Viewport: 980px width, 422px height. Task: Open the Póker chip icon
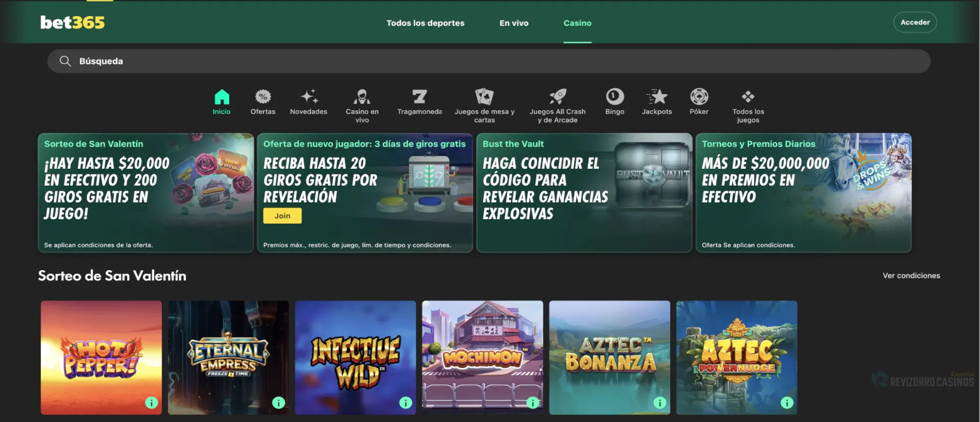699,96
